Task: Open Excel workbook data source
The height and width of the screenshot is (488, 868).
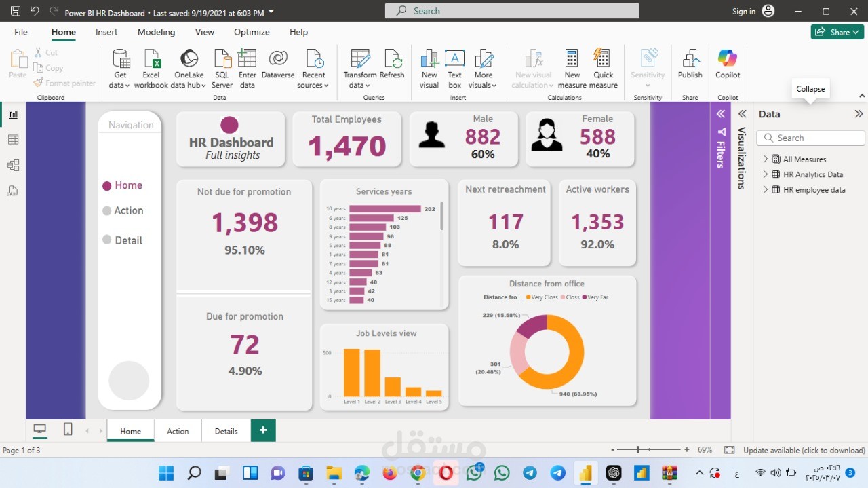Action: pyautogui.click(x=151, y=69)
